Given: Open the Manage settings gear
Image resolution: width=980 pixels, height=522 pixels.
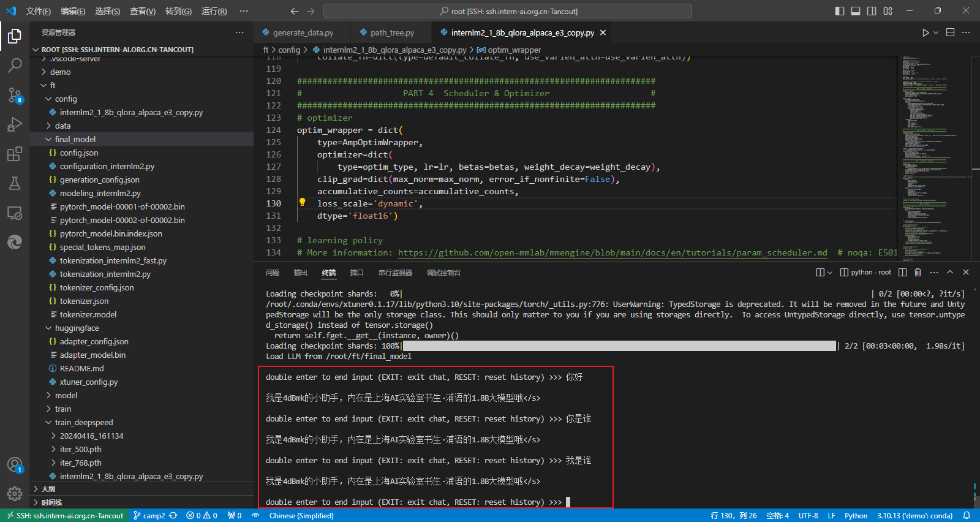Looking at the screenshot, I should click(15, 493).
